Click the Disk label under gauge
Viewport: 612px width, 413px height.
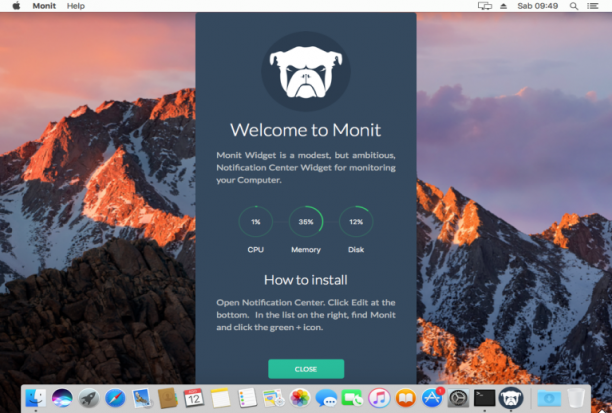tap(356, 249)
